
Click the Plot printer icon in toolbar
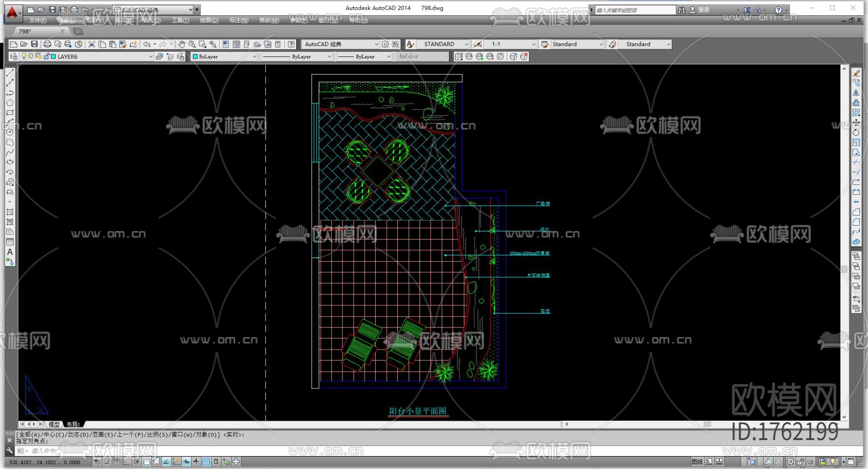(47, 44)
